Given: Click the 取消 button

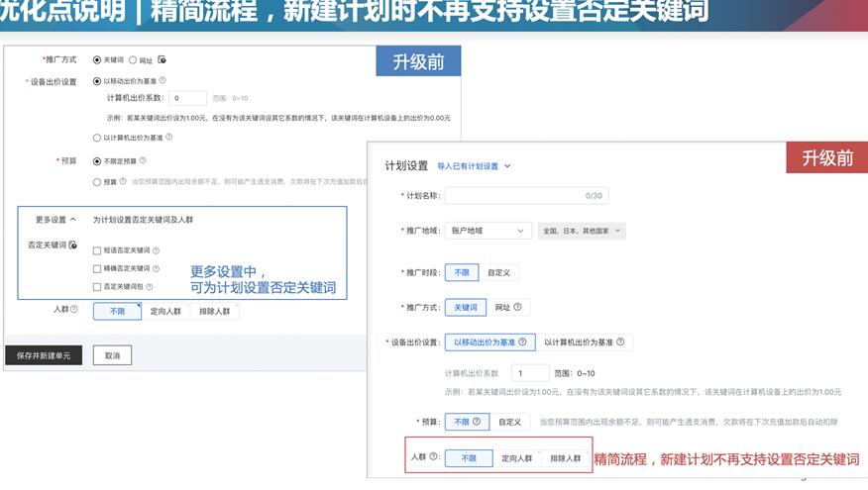Looking at the screenshot, I should (112, 355).
